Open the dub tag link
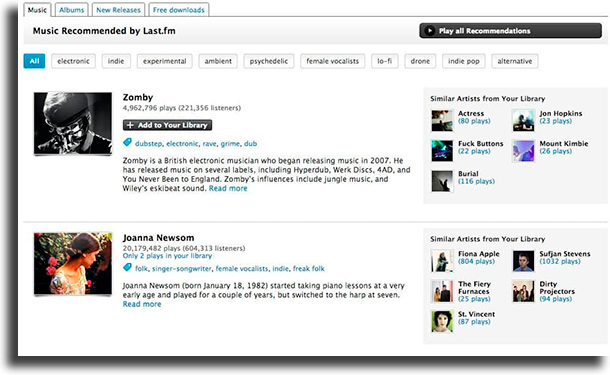This screenshot has width=610, height=375. 251,144
